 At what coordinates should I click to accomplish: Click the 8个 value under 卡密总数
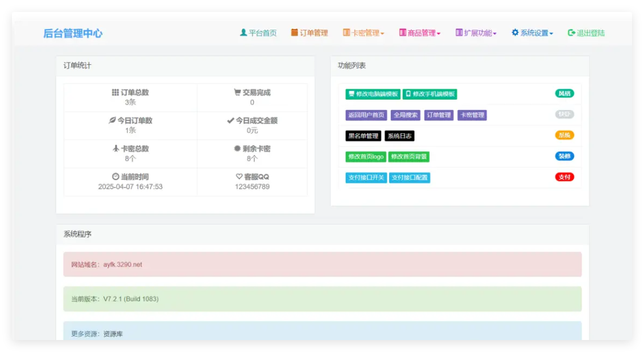coord(130,158)
